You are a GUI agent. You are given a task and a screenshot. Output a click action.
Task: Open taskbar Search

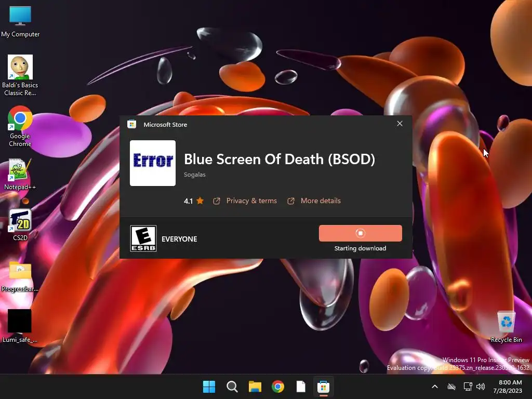[x=232, y=387]
